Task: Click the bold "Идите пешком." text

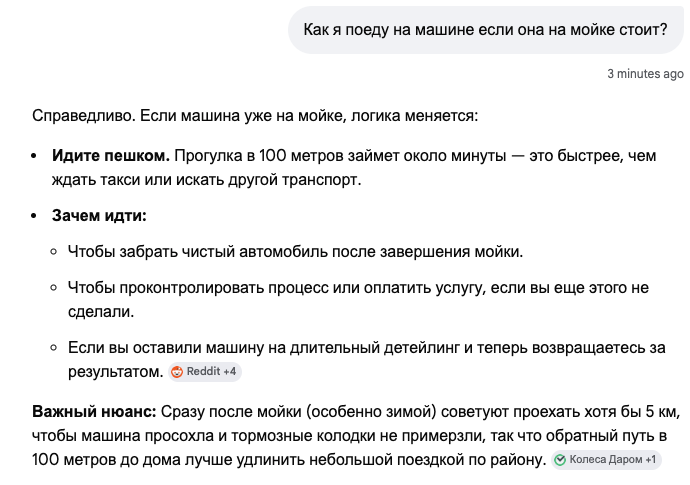Action: pos(112,156)
